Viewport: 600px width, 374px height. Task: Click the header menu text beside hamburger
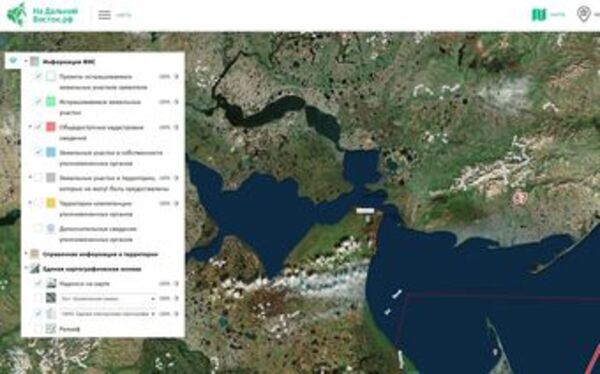coord(124,15)
